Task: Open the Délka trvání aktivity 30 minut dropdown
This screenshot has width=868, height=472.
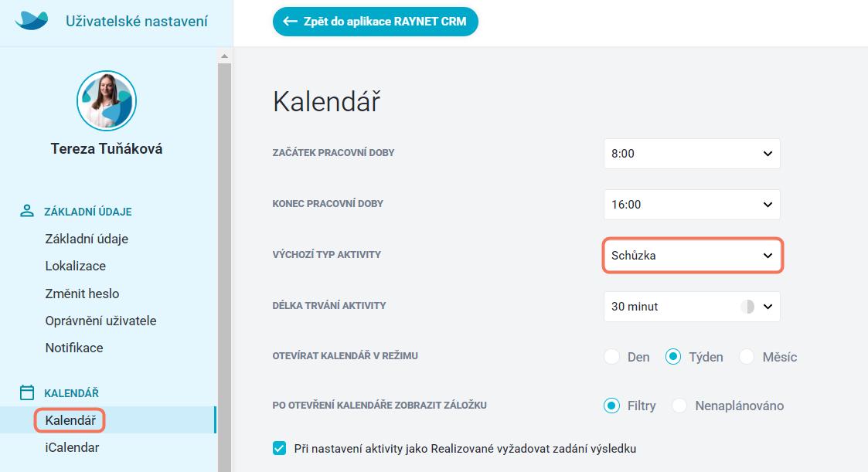Action: (x=692, y=307)
